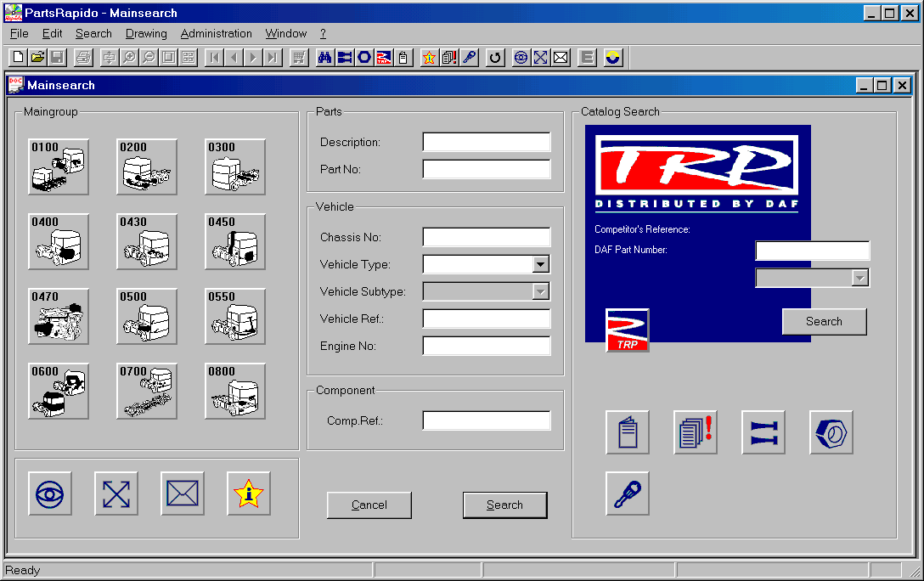This screenshot has height=581, width=924.
Task: Click the Comp.Ref. input field
Action: (x=487, y=420)
